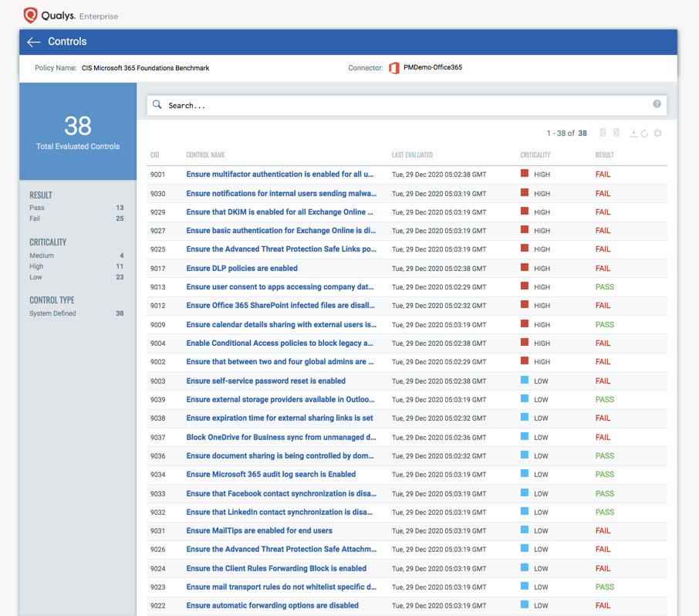Click the policy name CIS Microsoft 365 Foundations Benchmark
This screenshot has height=616, width=699.
[x=145, y=68]
